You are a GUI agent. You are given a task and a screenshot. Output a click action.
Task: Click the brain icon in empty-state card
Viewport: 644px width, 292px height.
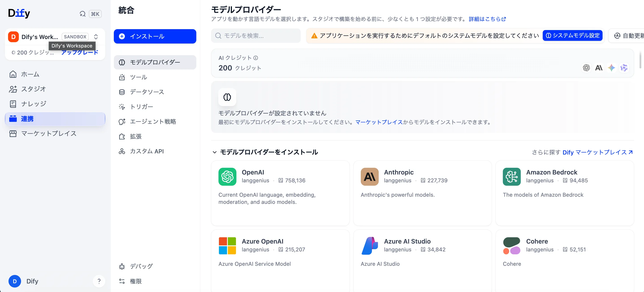coord(227,97)
